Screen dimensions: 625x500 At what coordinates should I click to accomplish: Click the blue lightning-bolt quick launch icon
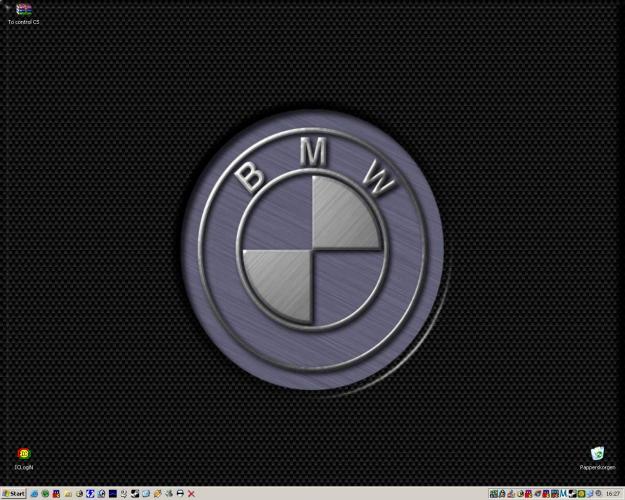(90, 493)
